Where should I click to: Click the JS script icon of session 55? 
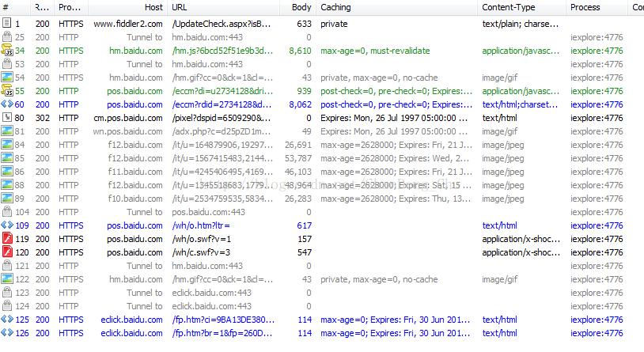click(7, 90)
